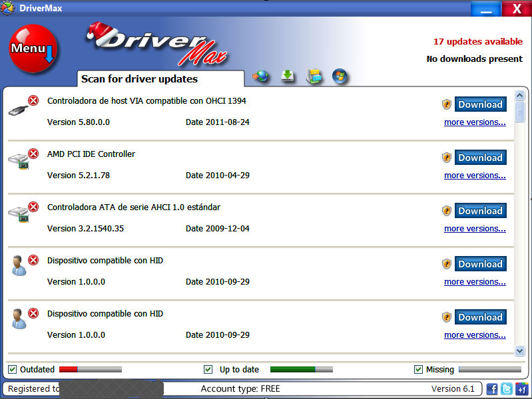Image resolution: width=532 pixels, height=399 pixels.
Task: Click the DriverMax title bar icon
Action: 7,8
